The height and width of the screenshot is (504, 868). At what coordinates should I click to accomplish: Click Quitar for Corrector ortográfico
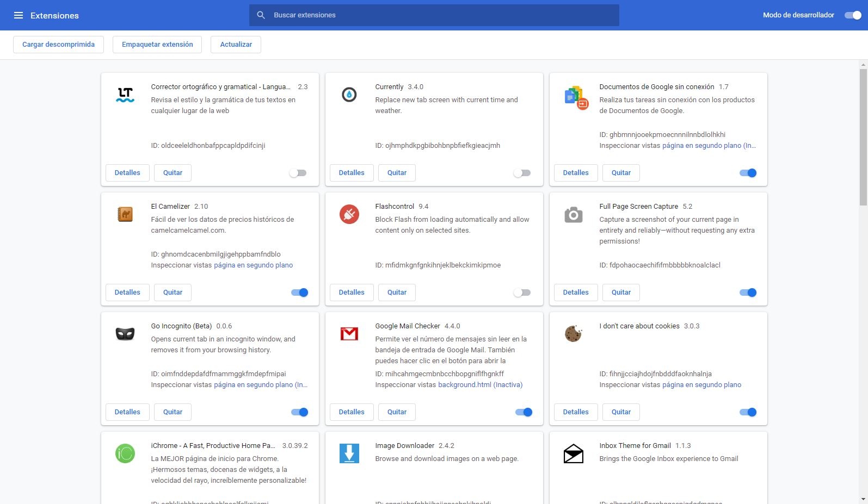[x=173, y=173]
